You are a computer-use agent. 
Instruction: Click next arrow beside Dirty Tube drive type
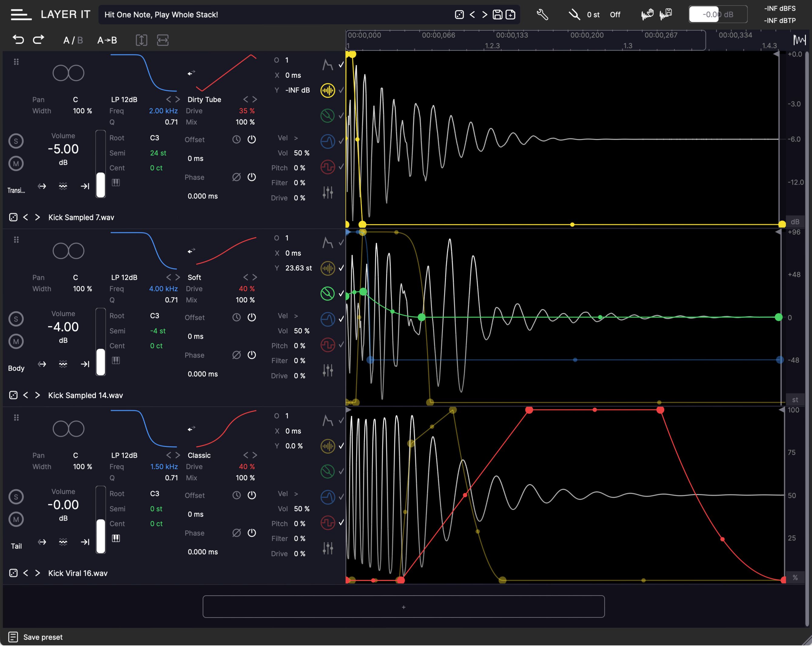[x=255, y=99]
